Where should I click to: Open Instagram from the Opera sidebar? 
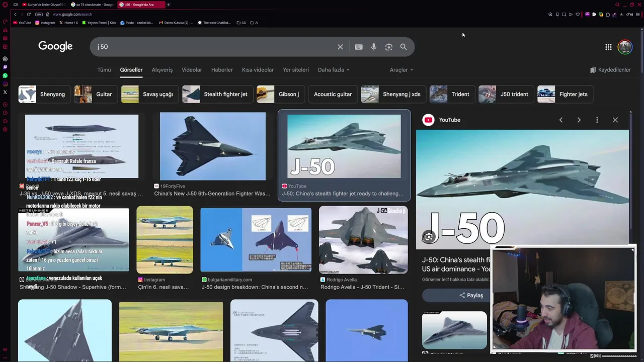5,83
